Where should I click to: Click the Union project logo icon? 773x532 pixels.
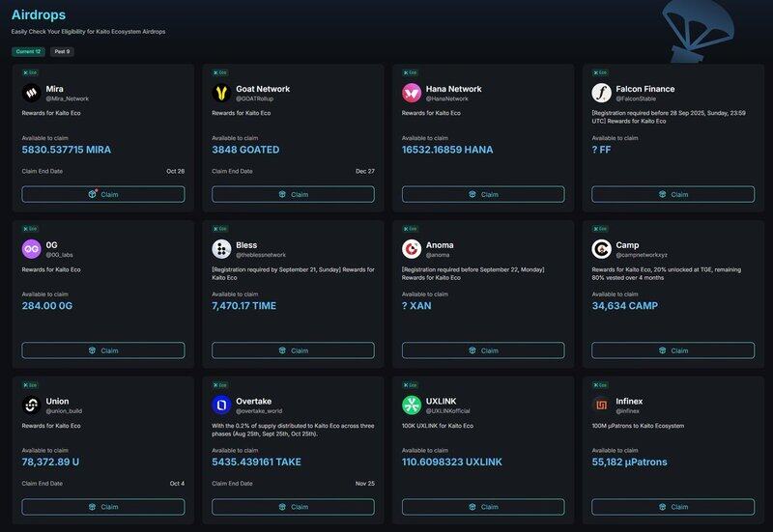(32, 405)
